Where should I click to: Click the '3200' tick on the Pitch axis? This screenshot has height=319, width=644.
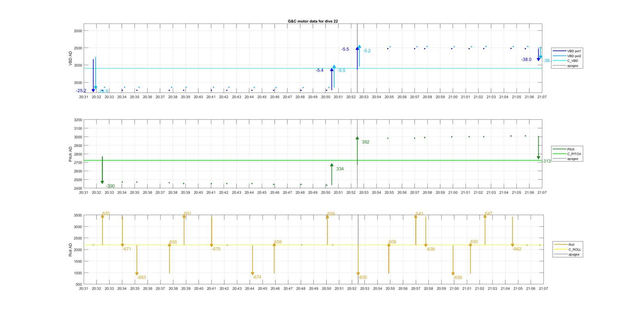tap(78, 120)
